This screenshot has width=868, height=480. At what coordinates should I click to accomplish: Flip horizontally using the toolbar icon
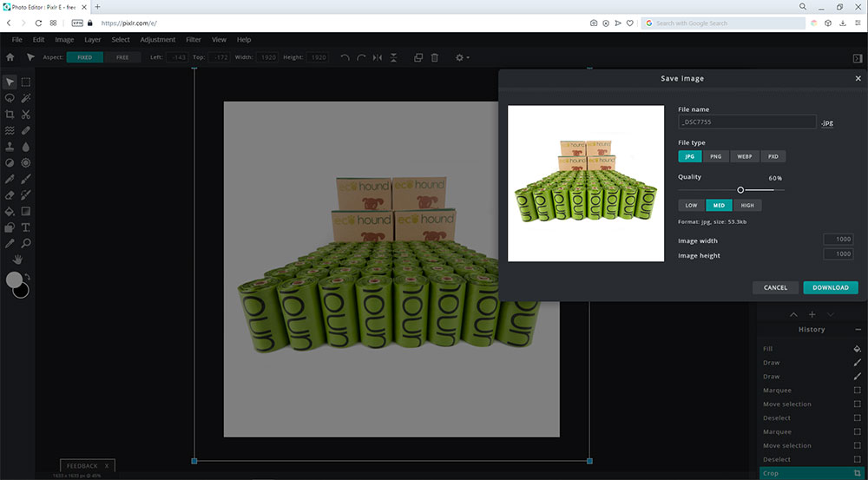coord(378,57)
